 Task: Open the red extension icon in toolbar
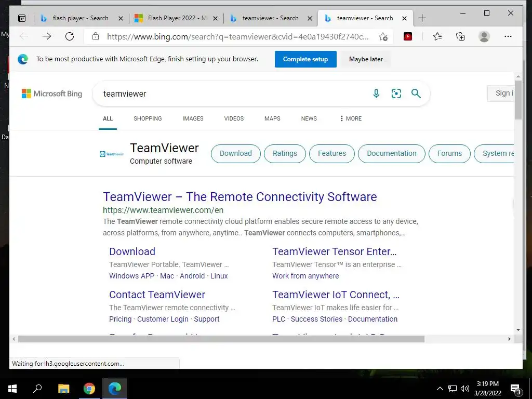(408, 36)
